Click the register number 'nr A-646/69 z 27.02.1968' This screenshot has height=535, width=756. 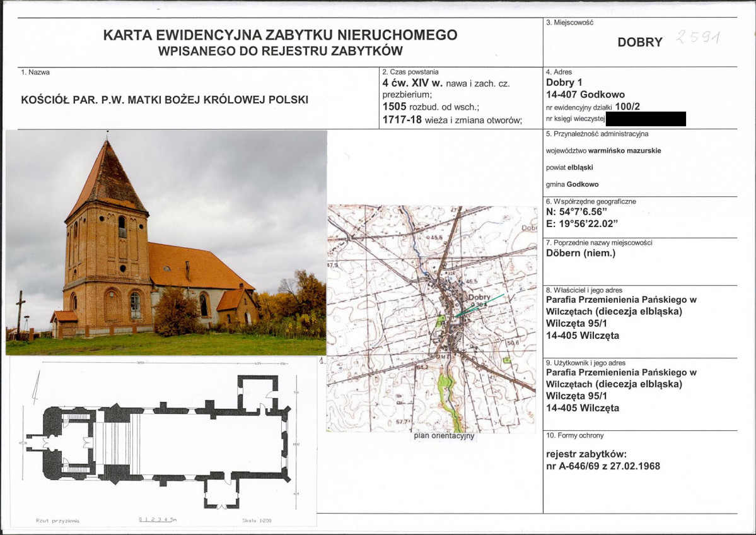pyautogui.click(x=603, y=466)
